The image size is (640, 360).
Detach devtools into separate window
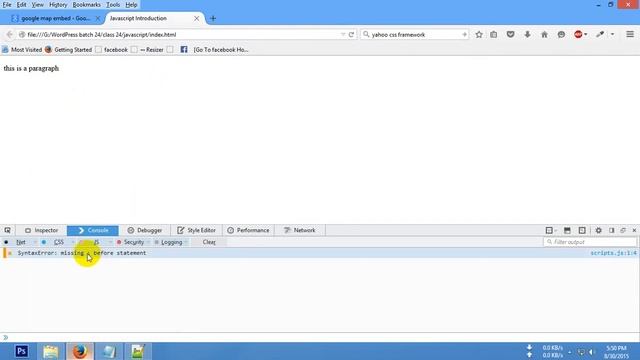(x=623, y=230)
